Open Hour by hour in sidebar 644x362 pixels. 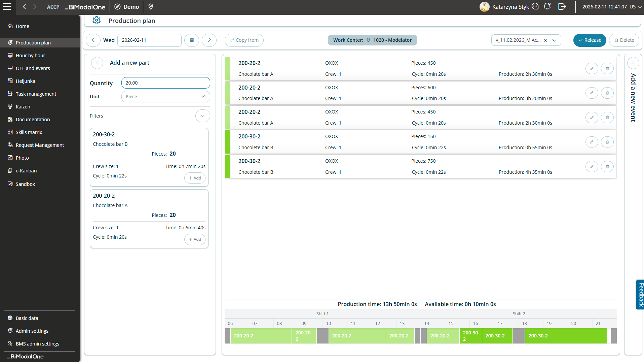tap(30, 56)
